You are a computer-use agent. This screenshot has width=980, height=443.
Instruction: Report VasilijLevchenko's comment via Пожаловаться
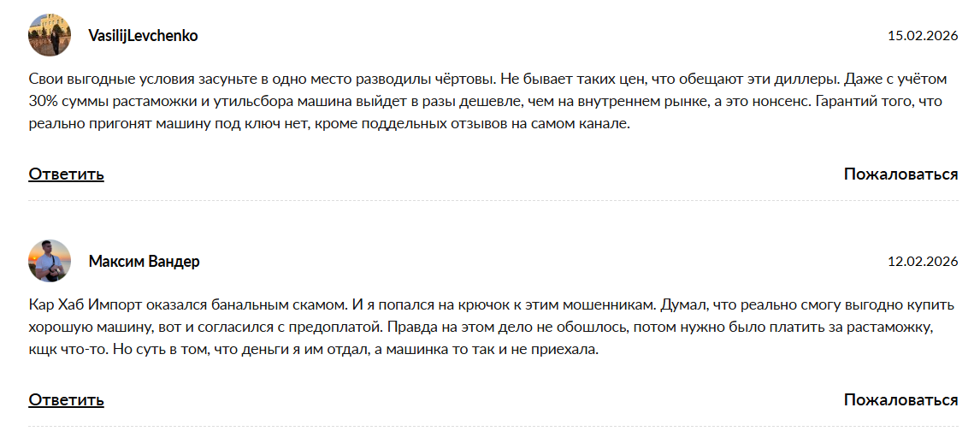[x=900, y=174]
